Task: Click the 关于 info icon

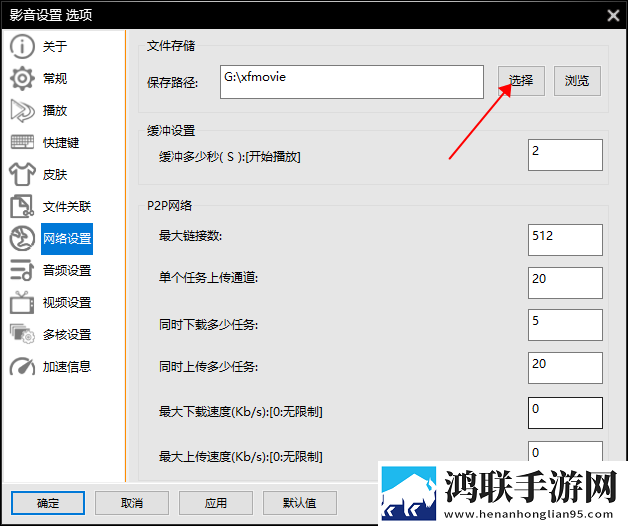Action: 22,46
